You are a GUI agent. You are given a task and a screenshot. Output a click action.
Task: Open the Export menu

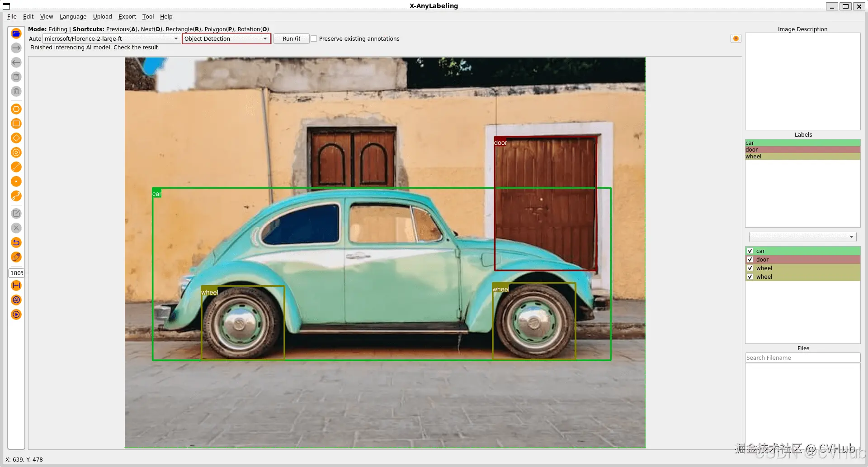click(x=127, y=17)
